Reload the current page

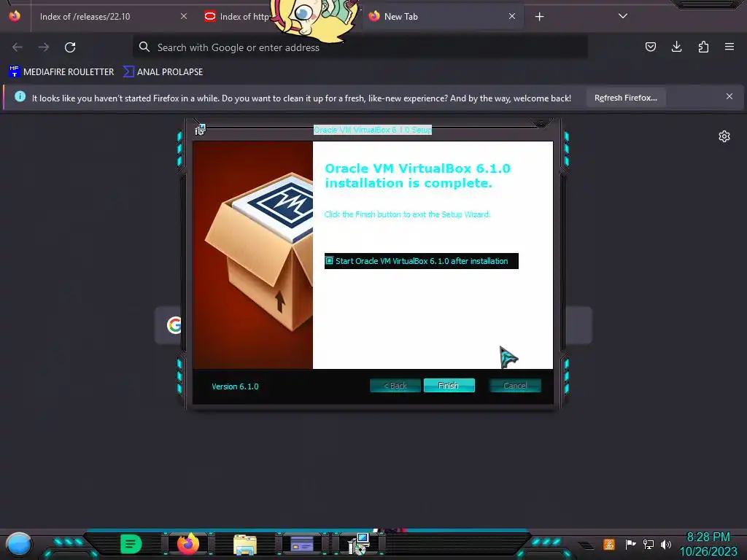[x=70, y=47]
